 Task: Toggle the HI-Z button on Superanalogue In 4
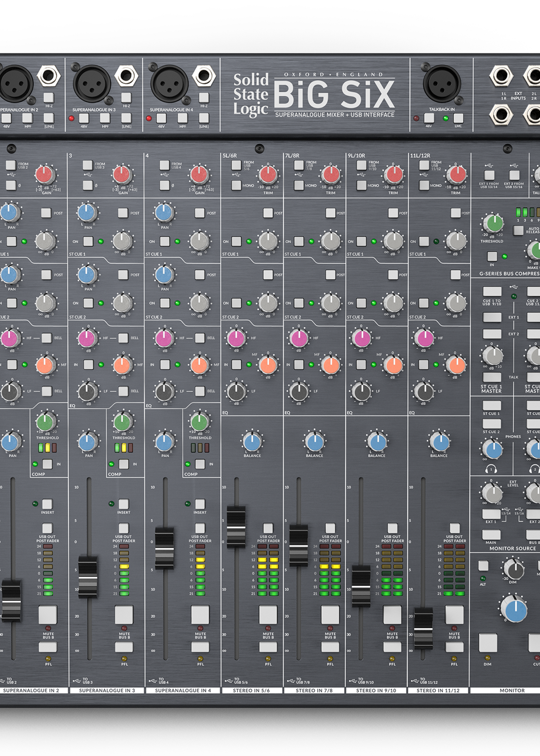point(204,97)
